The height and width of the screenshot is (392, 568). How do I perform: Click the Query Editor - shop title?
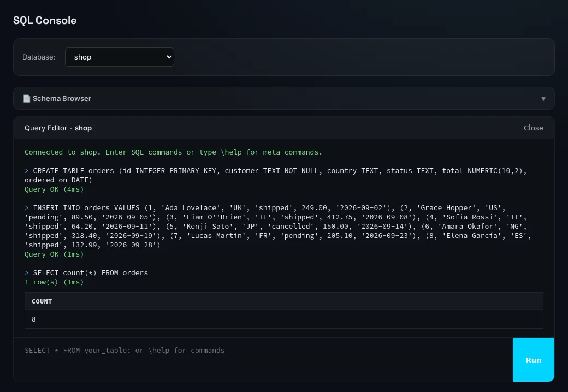coord(58,128)
